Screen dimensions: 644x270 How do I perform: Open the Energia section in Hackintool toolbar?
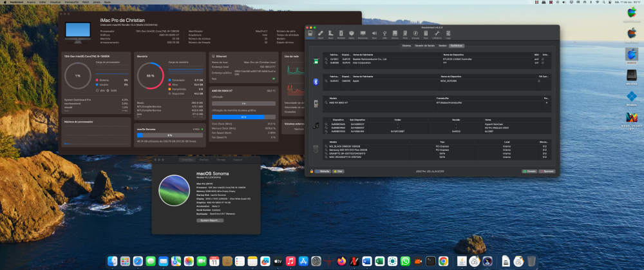click(415, 35)
